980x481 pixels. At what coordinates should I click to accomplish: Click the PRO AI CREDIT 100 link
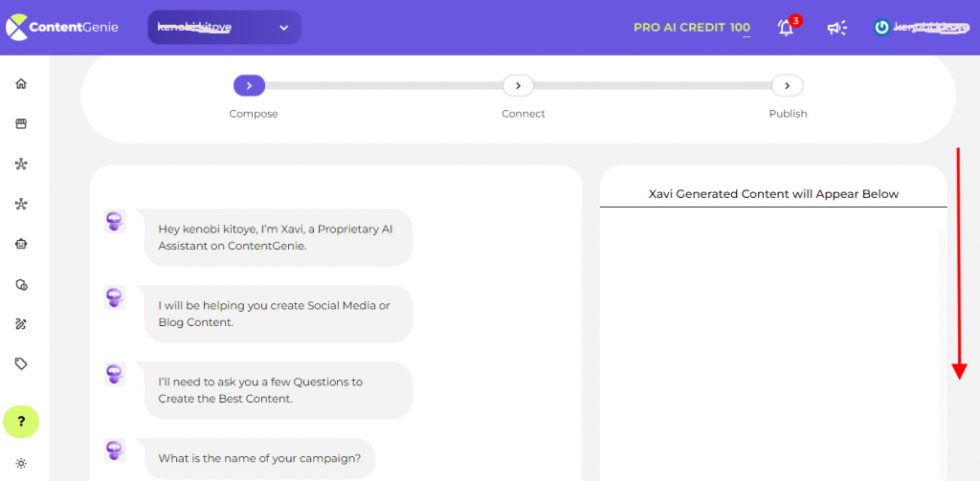coord(692,28)
